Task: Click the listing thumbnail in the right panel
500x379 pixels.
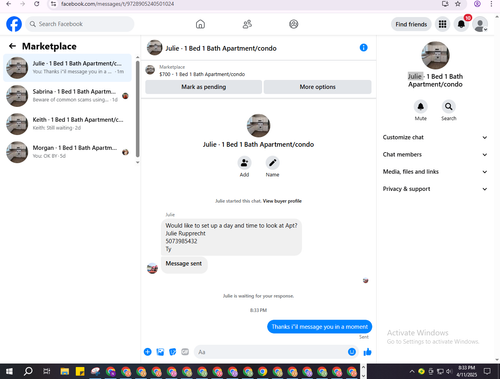Action: coord(435,55)
